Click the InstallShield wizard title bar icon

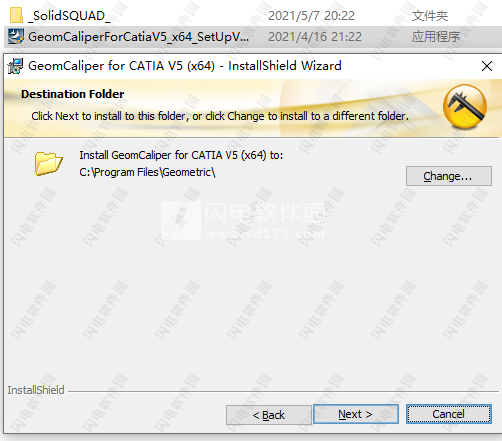[x=15, y=66]
